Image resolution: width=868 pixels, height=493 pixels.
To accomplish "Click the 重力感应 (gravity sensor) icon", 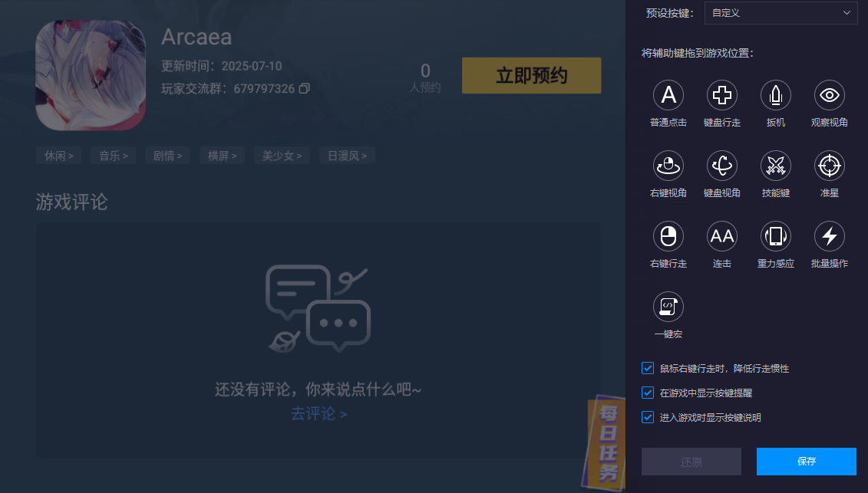I will [x=775, y=235].
